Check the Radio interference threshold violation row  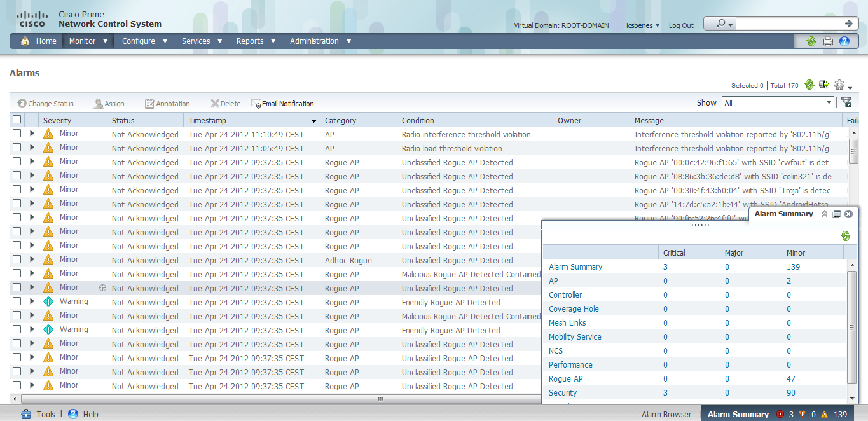click(x=17, y=134)
